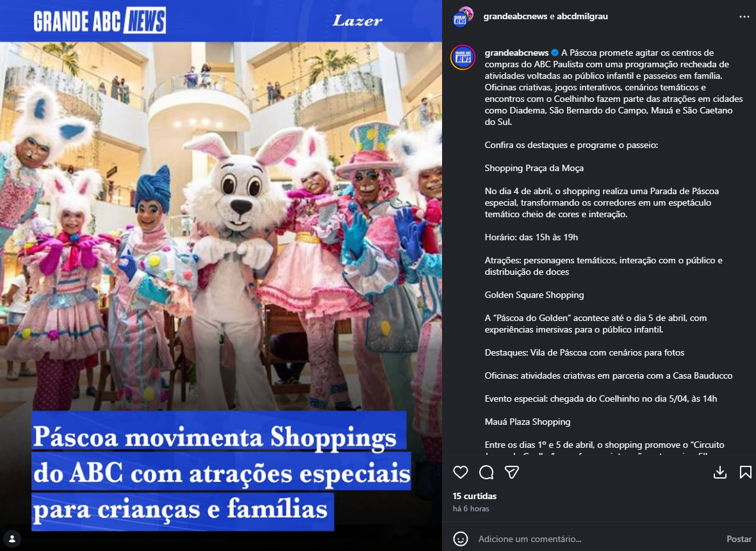The height and width of the screenshot is (551, 756).
Task: Save the post with the bookmark icon
Action: point(745,472)
